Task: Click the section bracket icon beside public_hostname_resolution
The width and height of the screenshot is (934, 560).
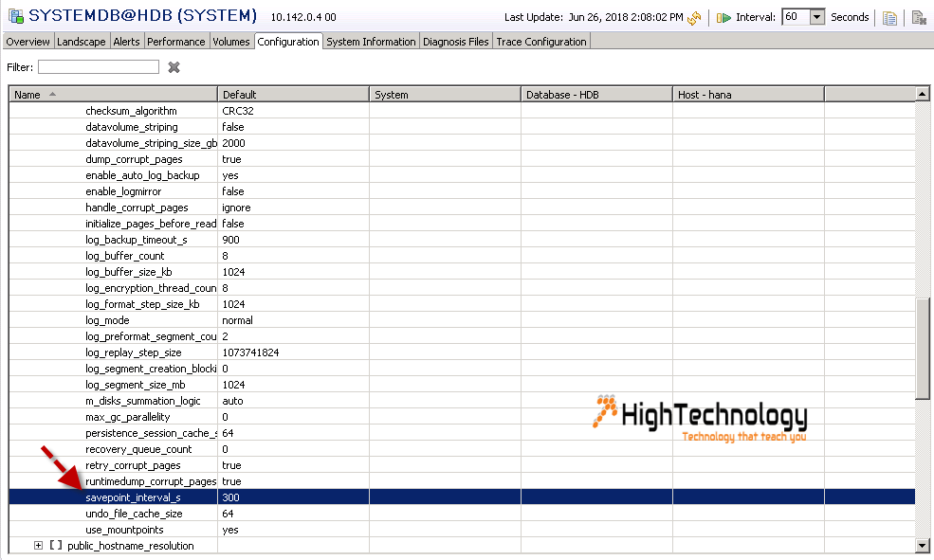Action: click(x=56, y=545)
